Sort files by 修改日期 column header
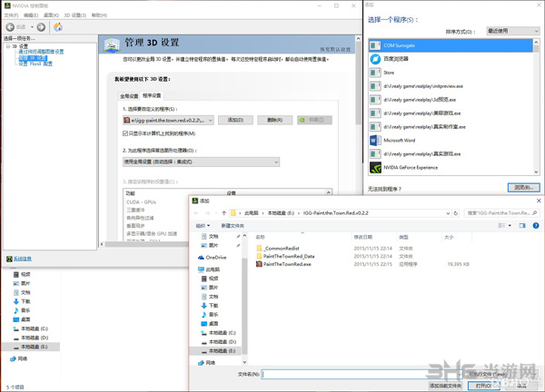Image resolution: width=545 pixels, height=392 pixels. [x=362, y=237]
